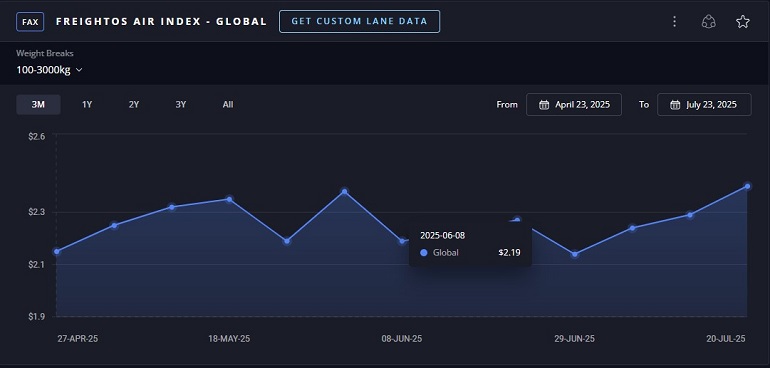This screenshot has height=368, width=770.
Task: Click the $2.19 value in tooltip
Action: [509, 253]
